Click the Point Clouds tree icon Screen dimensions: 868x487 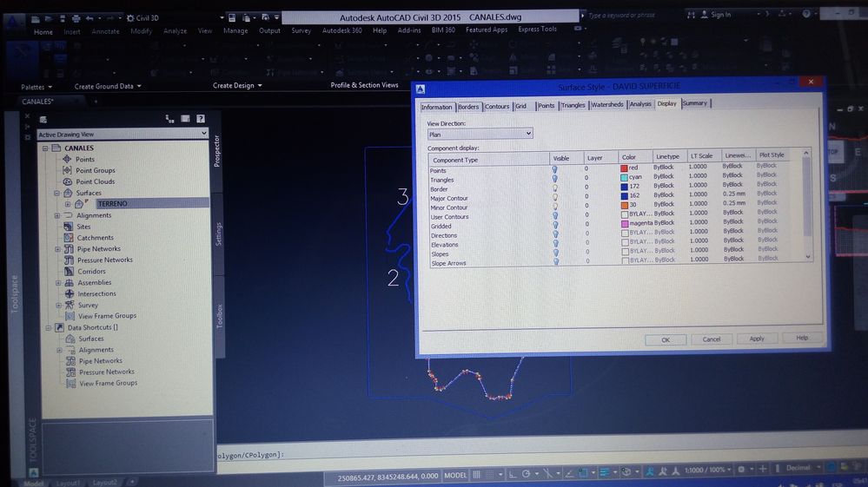68,181
